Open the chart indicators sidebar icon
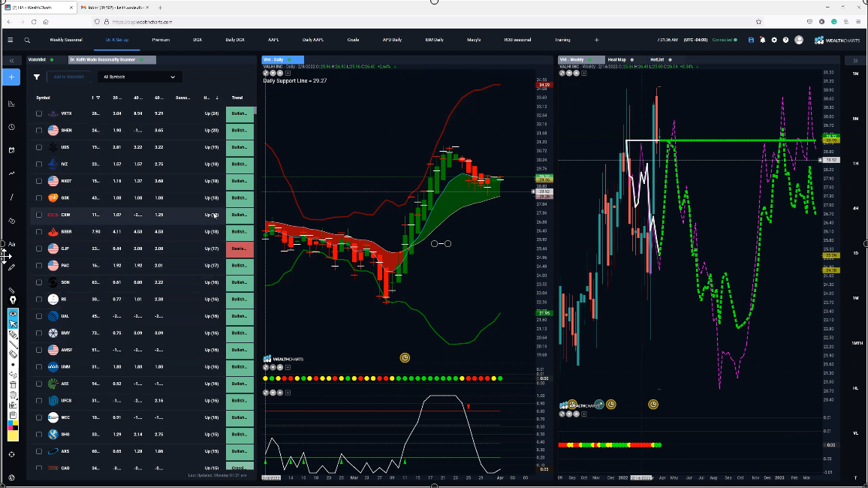868x488 pixels. [11, 104]
